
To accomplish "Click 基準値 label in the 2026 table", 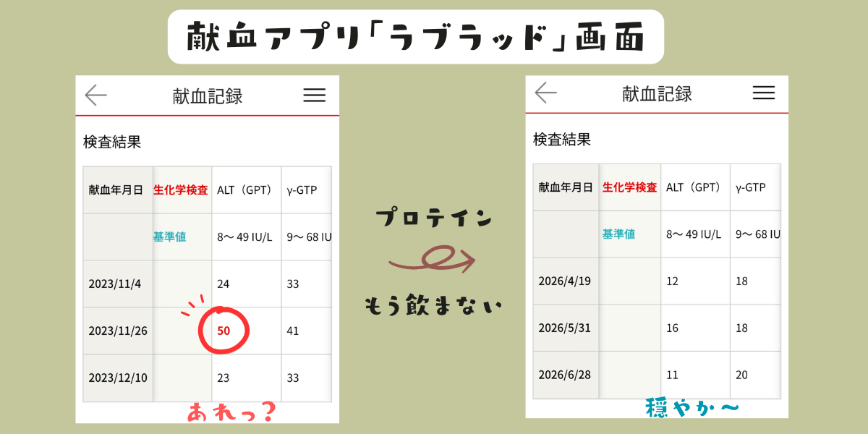I will pyautogui.click(x=618, y=234).
